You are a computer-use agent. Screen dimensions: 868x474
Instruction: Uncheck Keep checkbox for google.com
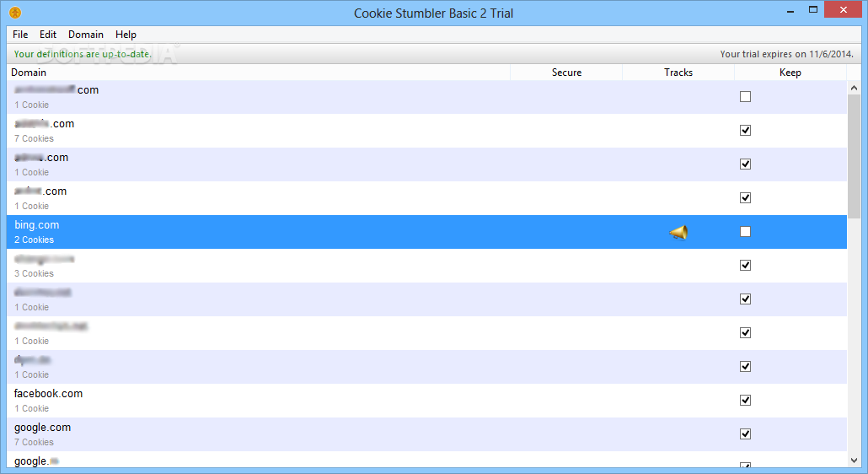[745, 434]
